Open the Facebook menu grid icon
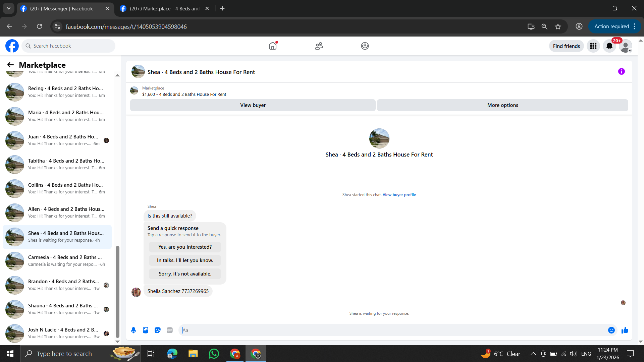The width and height of the screenshot is (644, 362). pos(593,46)
